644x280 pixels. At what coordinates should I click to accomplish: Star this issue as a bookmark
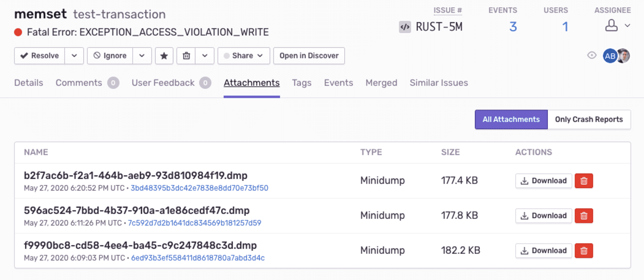164,55
